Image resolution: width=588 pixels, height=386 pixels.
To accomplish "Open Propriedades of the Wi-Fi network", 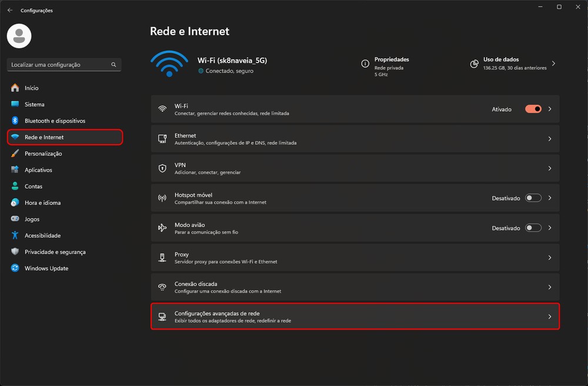I will (391, 59).
